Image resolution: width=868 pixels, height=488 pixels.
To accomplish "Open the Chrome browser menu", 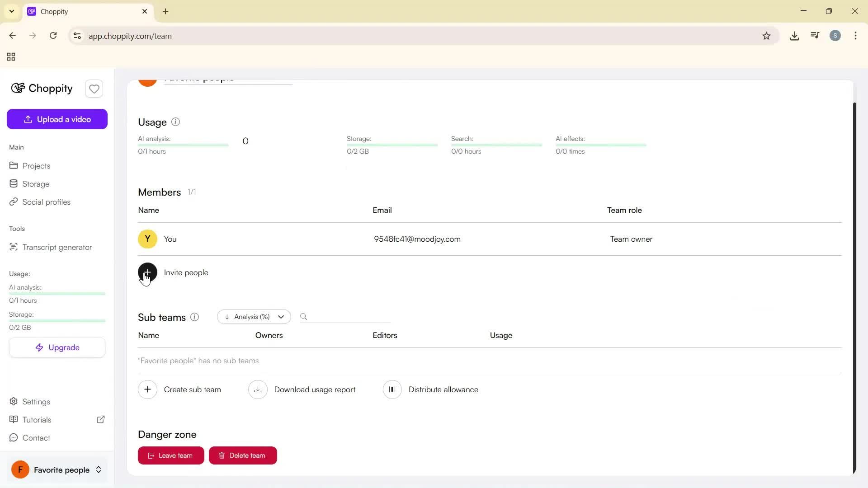I will [856, 36].
